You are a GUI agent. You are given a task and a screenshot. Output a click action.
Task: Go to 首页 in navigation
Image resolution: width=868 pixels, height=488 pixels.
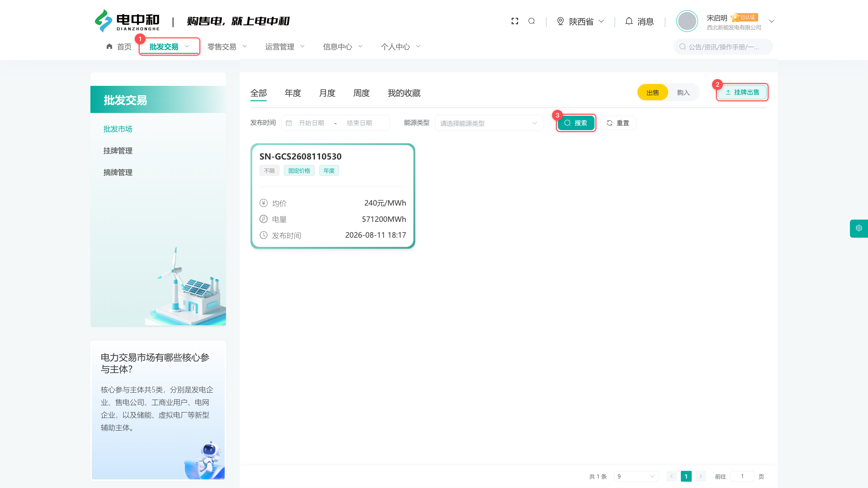(124, 47)
